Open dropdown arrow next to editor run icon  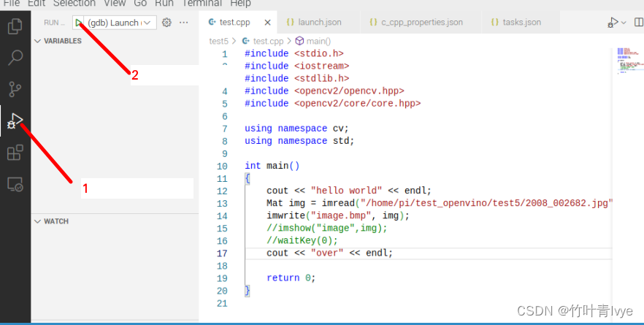(624, 23)
